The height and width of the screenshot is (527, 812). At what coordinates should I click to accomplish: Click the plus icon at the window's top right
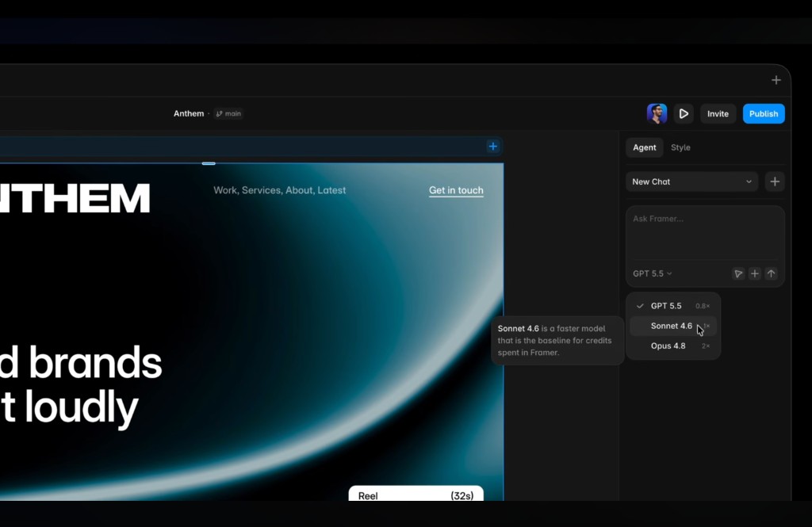tap(776, 80)
